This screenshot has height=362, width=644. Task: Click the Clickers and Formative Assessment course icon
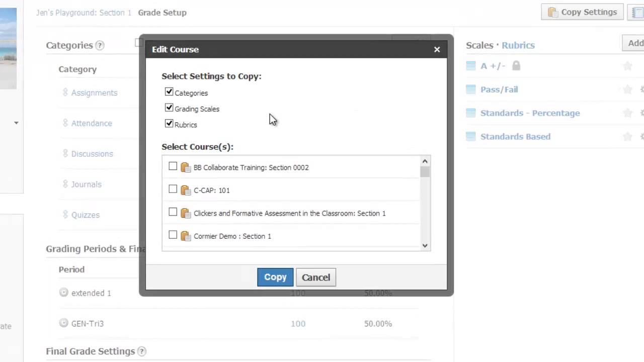pyautogui.click(x=186, y=213)
